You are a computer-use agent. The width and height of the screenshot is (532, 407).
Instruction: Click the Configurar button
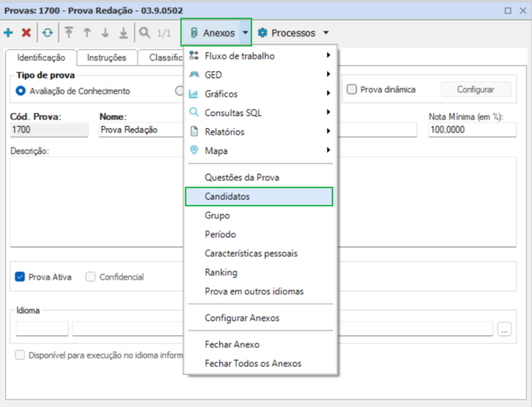coord(476,89)
